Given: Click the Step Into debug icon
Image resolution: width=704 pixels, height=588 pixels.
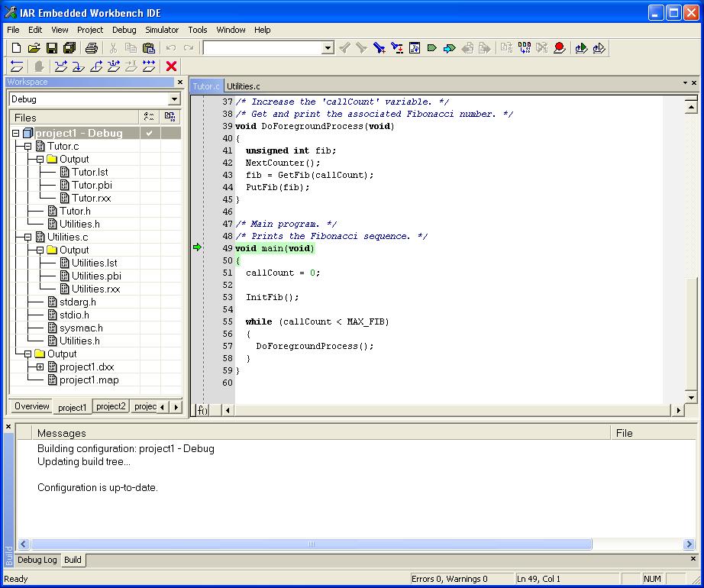Looking at the screenshot, I should click(x=78, y=66).
